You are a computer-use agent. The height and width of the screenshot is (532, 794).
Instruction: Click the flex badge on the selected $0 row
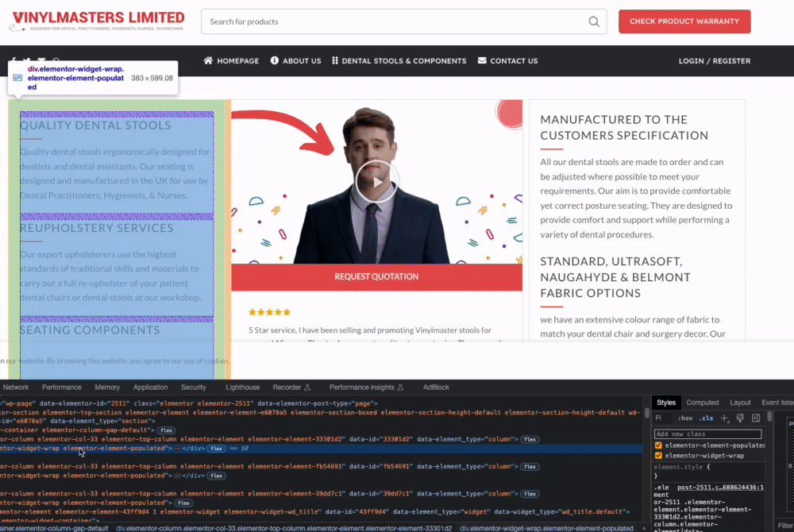click(x=216, y=449)
